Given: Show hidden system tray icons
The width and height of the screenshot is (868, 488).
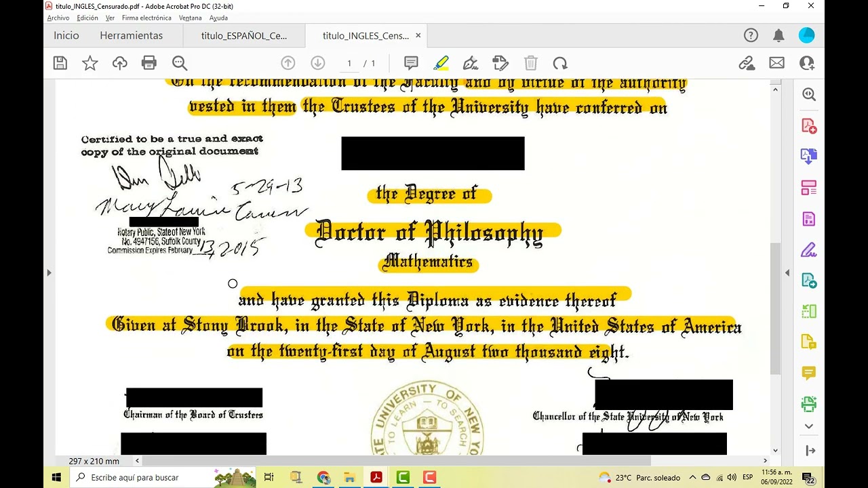Looking at the screenshot, I should tap(692, 477).
